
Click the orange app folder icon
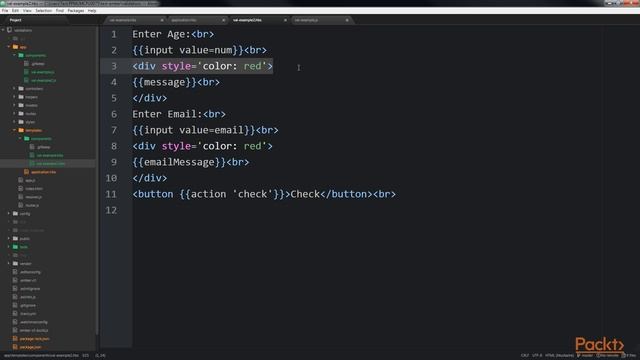click(15, 47)
